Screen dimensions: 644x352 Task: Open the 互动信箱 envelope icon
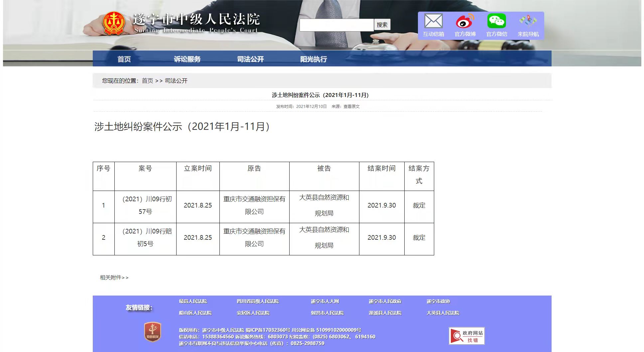click(433, 21)
